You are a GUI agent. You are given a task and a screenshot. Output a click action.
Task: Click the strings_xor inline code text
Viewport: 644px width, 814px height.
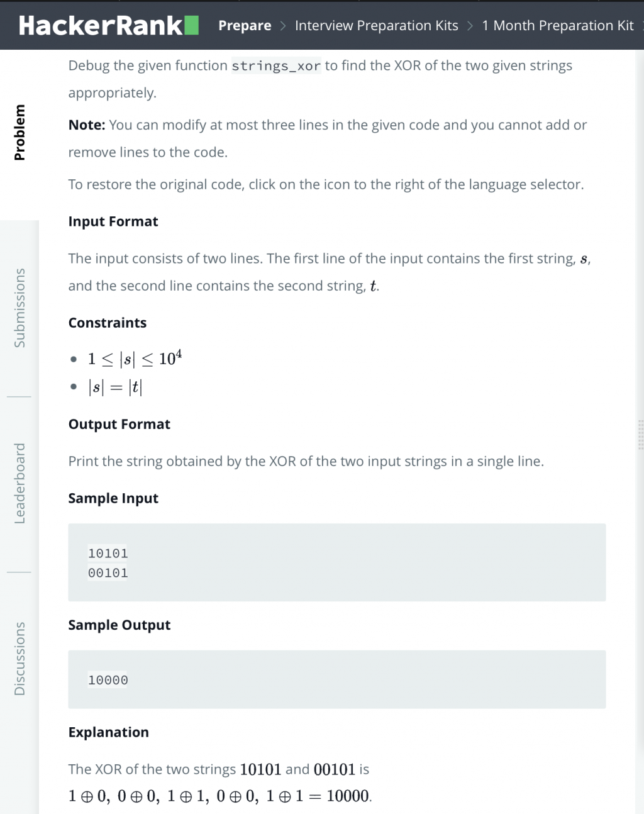[276, 66]
